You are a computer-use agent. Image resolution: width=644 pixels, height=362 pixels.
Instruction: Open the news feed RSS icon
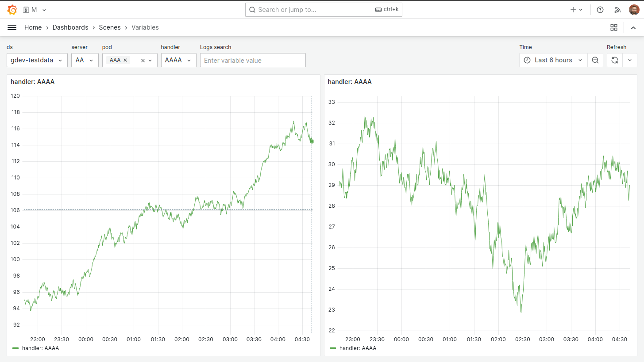(617, 9)
